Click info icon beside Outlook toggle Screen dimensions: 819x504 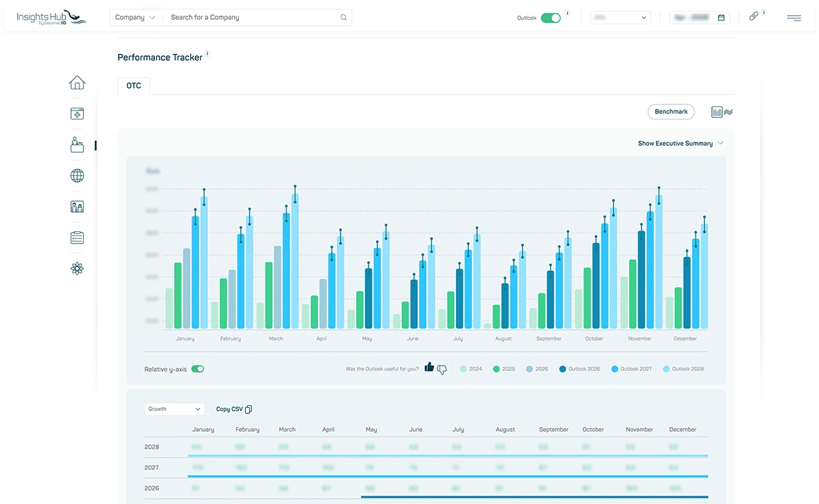click(x=568, y=13)
